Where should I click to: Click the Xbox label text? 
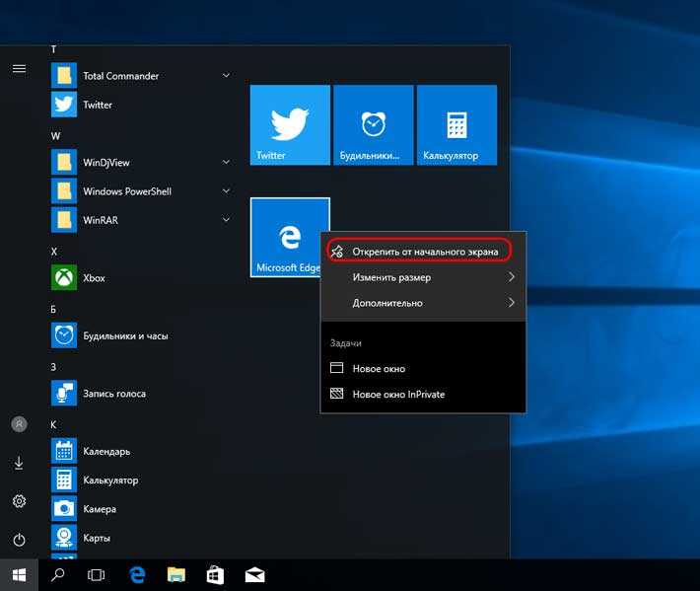tap(95, 278)
